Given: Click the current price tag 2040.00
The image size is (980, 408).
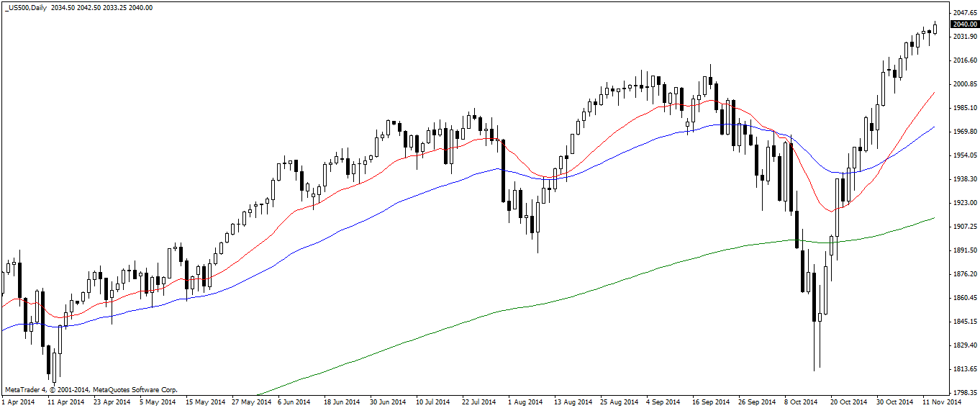Looking at the screenshot, I should coord(964,24).
